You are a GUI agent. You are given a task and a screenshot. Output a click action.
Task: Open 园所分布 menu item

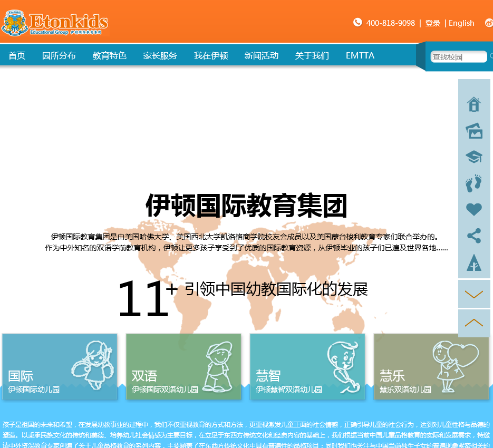click(59, 56)
